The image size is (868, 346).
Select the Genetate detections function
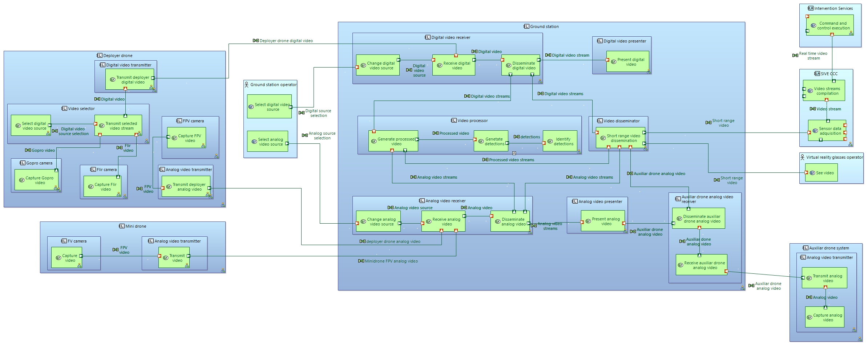[491, 141]
